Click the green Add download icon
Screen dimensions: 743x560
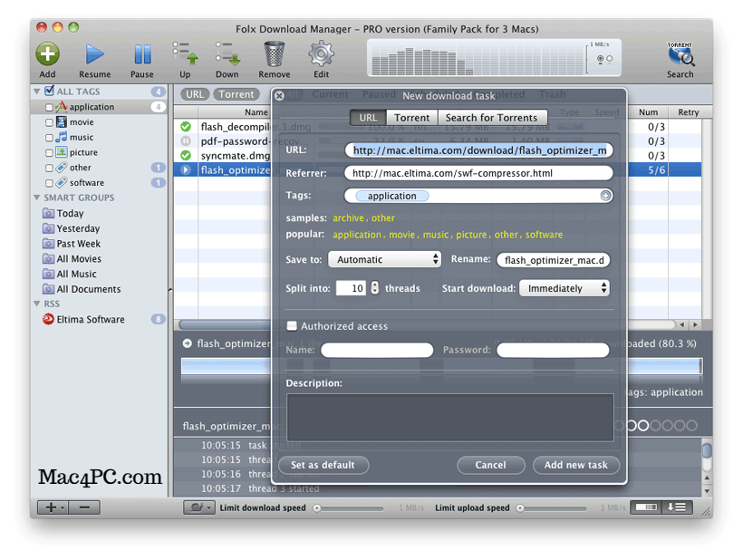click(x=47, y=53)
